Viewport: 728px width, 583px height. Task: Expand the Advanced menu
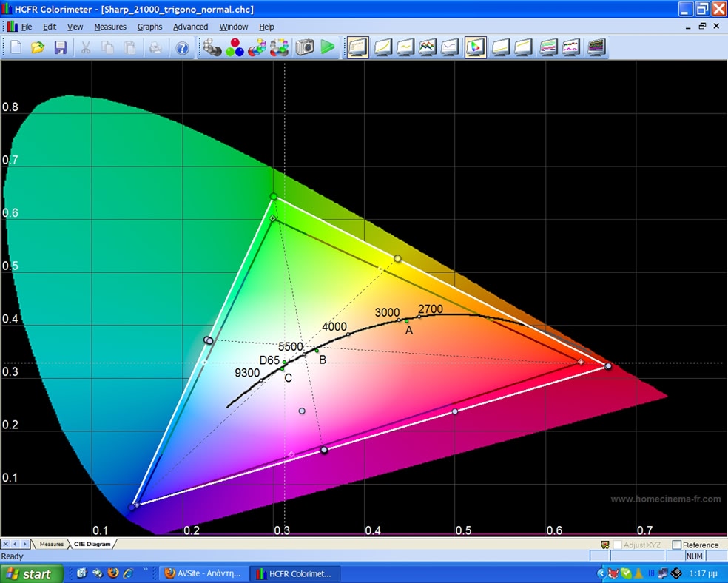coord(190,27)
